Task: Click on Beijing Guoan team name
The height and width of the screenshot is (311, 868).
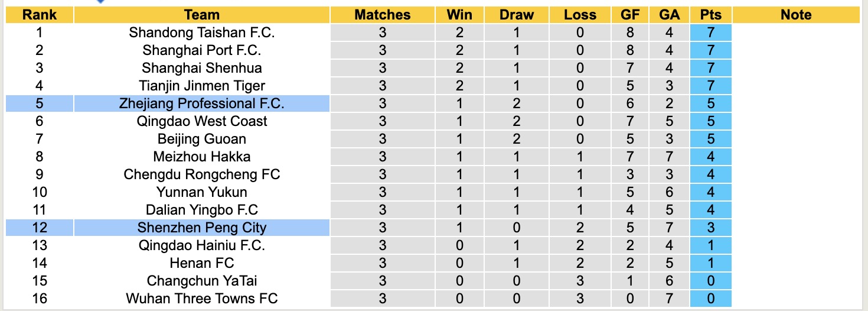Action: click(201, 139)
